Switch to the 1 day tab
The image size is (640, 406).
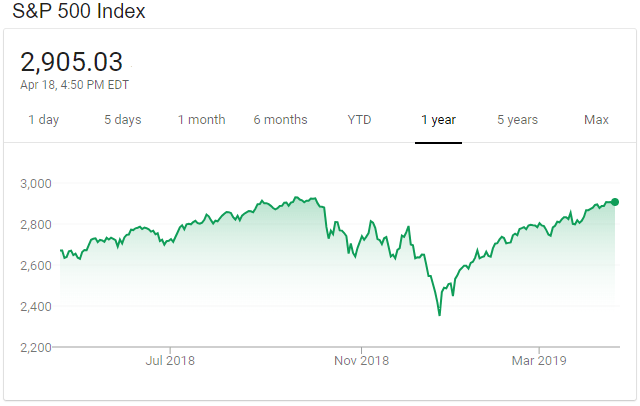[x=43, y=120]
